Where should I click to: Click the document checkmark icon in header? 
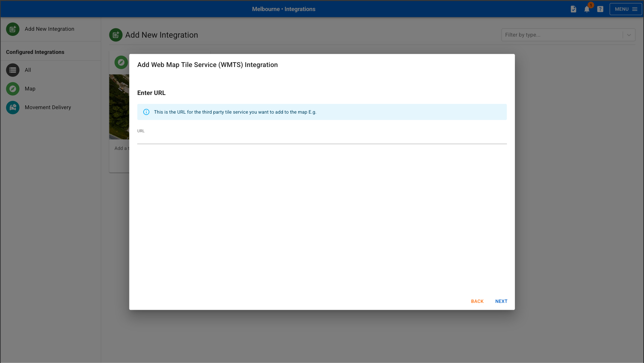(573, 9)
